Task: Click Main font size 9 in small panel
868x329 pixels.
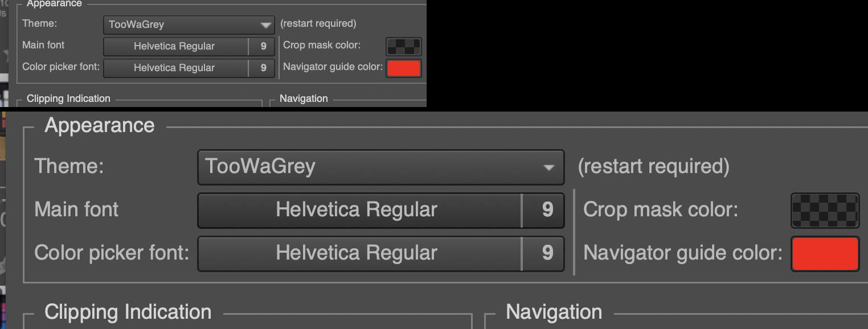Action: [263, 47]
